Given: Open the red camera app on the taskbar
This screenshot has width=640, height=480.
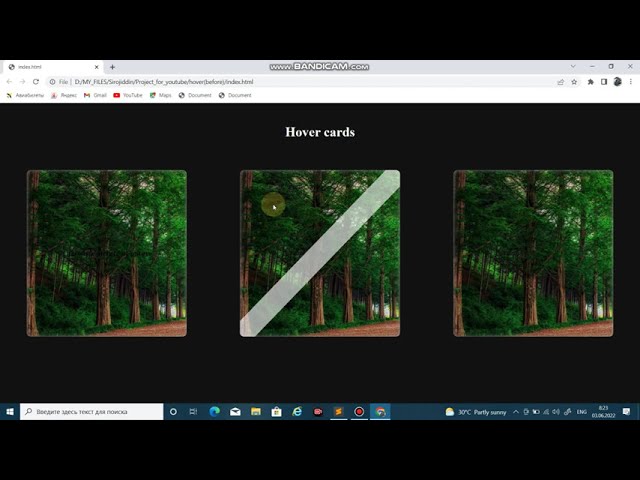Looking at the screenshot, I should 318,411.
